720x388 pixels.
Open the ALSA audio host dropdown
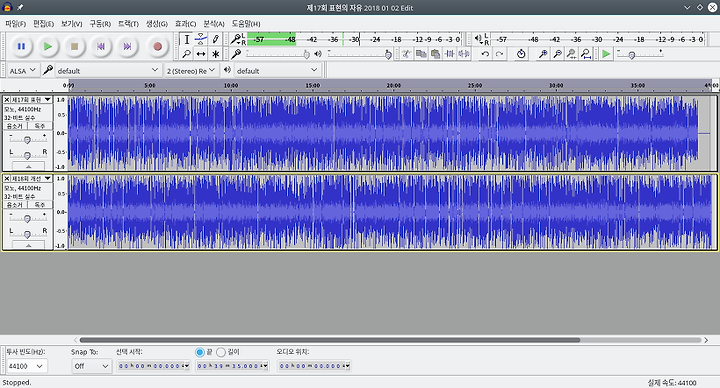22,71
